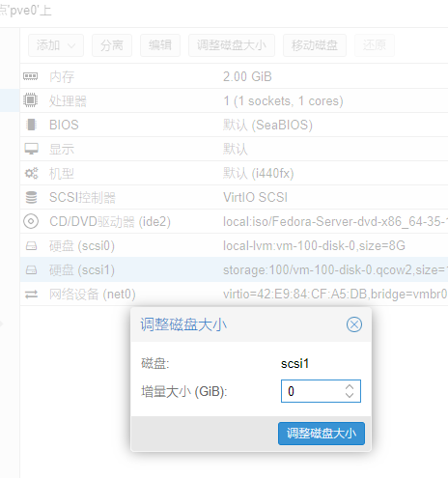Click the memory (内存) RAM icon
This screenshot has height=478, width=448.
(31, 76)
